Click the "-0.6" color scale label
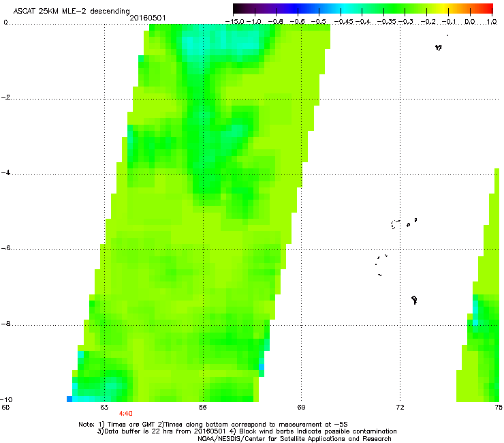The height and width of the screenshot is (443, 504). click(x=298, y=22)
